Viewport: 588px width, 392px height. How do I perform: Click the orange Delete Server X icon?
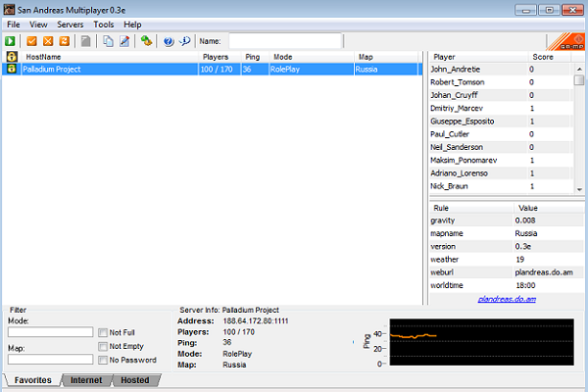coord(48,41)
